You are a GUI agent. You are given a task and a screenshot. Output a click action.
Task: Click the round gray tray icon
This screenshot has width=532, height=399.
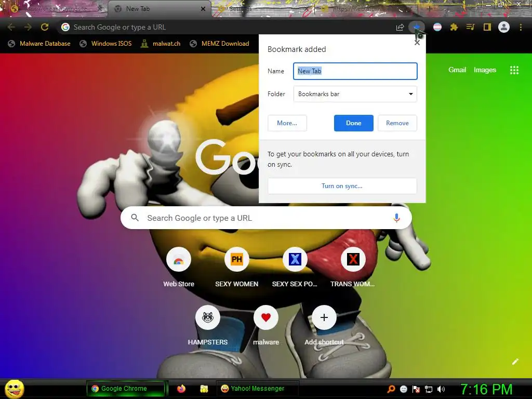(x=403, y=389)
